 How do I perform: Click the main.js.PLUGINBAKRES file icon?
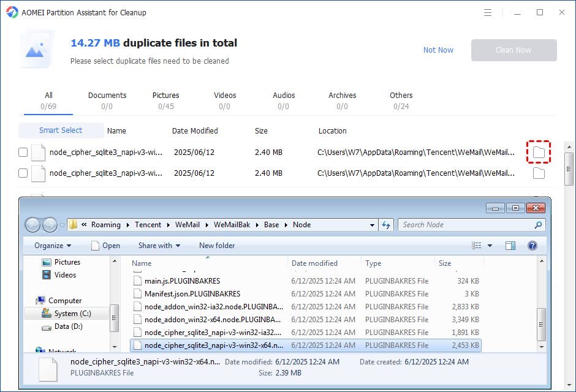tap(137, 281)
